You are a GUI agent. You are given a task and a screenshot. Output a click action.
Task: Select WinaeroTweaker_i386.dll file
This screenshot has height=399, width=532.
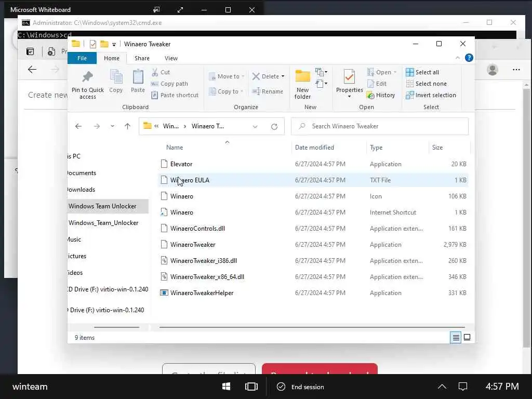pyautogui.click(x=313, y=261)
